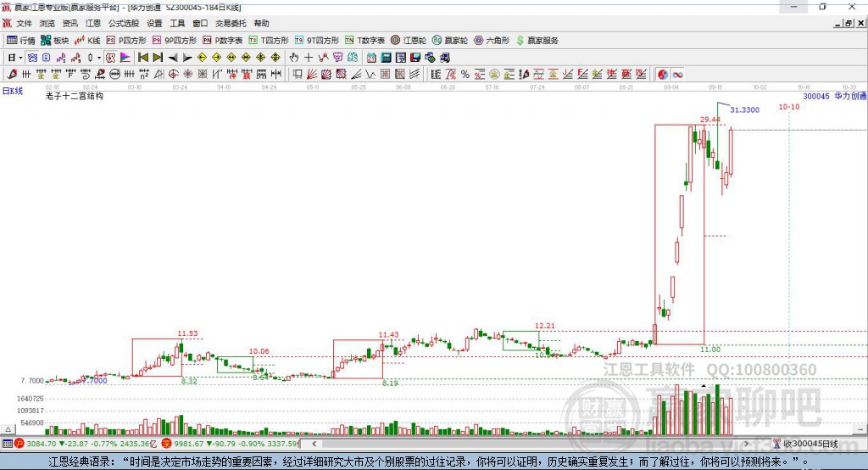This screenshot has height=470, width=868.
Task: Select the n² number tool icon
Action: 144,74
